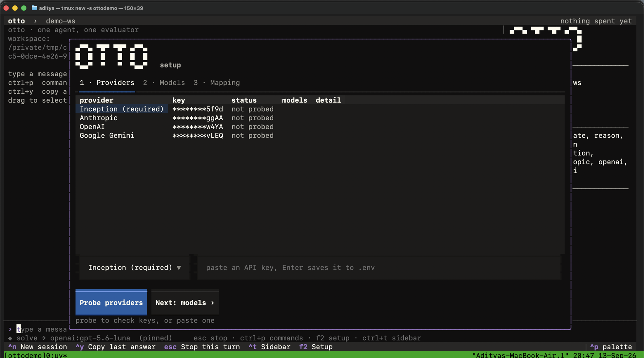Click the not probed status for Google Gemini
644x358 pixels.
pos(253,136)
